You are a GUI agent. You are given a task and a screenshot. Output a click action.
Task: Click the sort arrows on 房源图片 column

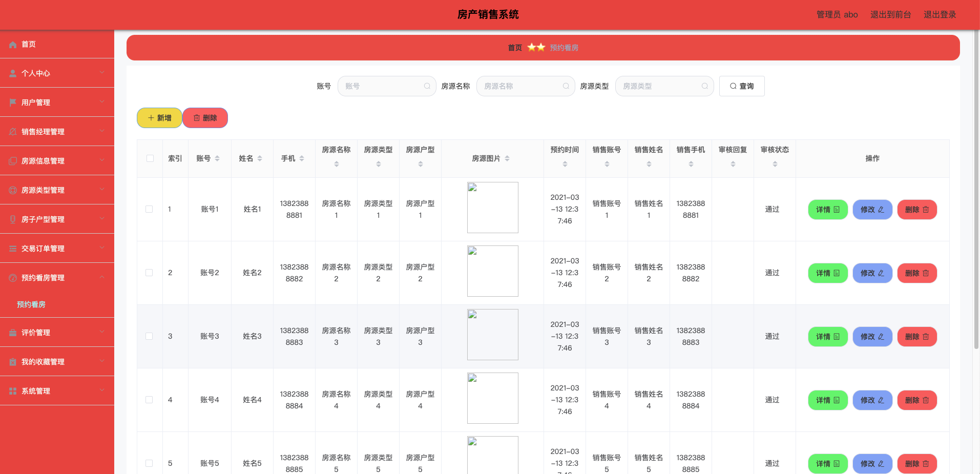pos(507,159)
